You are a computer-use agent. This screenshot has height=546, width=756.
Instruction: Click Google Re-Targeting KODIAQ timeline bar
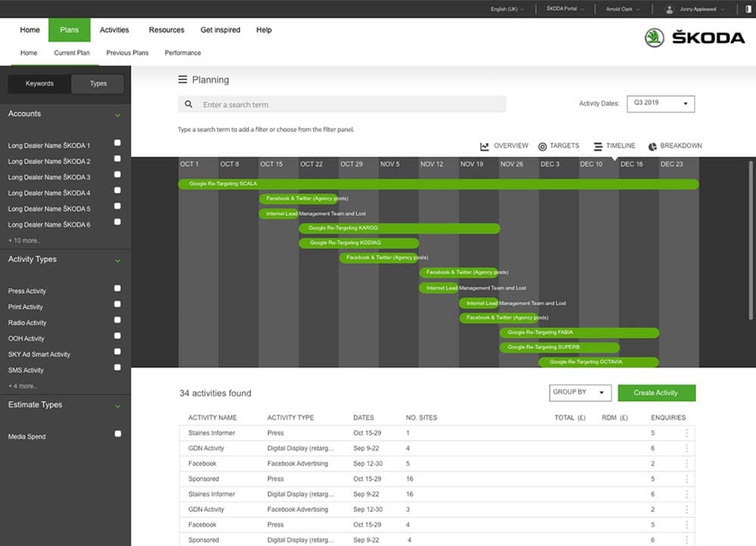358,243
